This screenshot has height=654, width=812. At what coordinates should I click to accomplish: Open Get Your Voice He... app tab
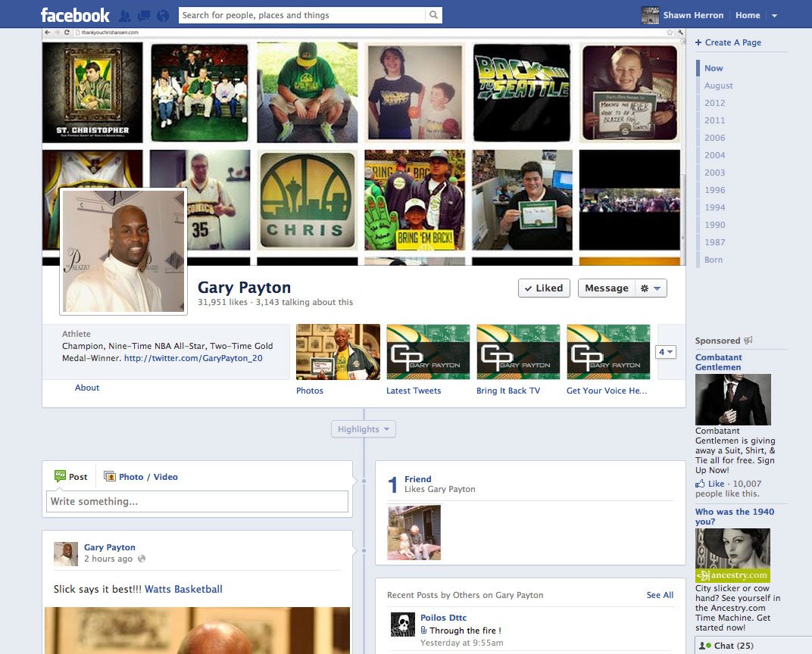pyautogui.click(x=608, y=360)
